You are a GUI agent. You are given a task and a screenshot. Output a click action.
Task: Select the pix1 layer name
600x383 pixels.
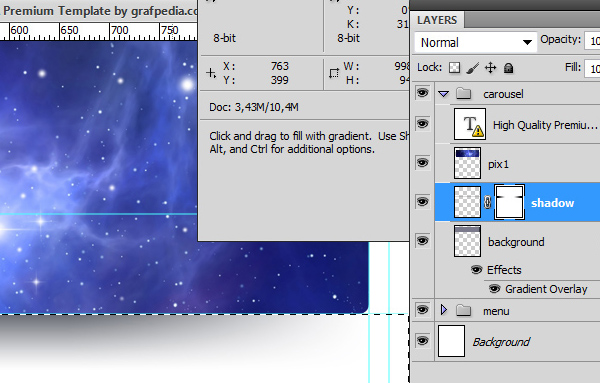(499, 164)
